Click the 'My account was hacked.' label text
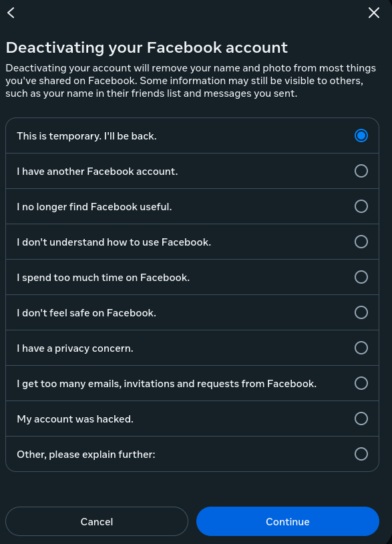The height and width of the screenshot is (544, 392). (x=75, y=419)
